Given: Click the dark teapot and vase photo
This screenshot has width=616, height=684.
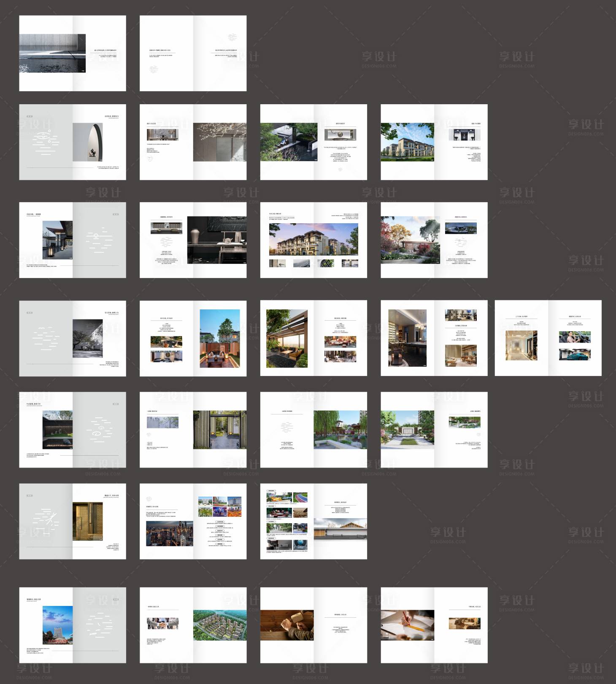Looking at the screenshot, I should click(x=216, y=240).
